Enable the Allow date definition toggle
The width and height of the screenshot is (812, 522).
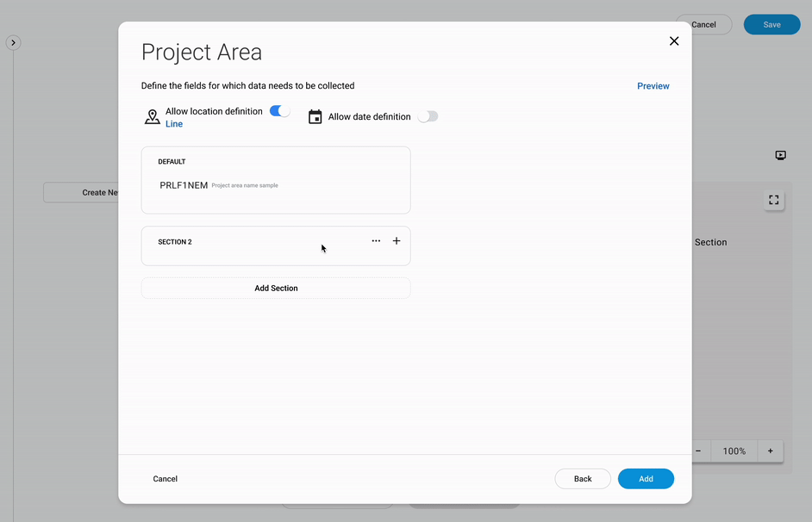(428, 116)
